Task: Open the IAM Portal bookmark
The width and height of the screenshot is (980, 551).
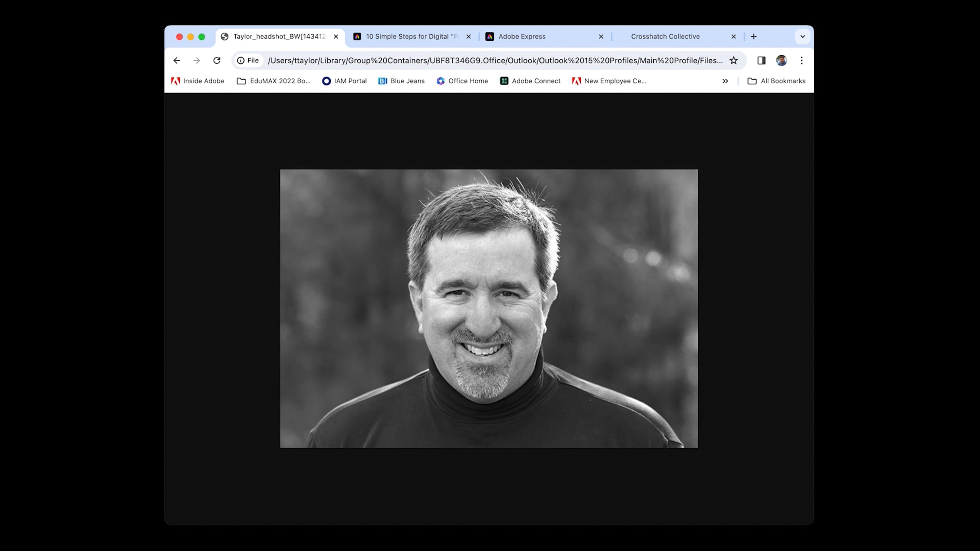Action: pos(344,81)
